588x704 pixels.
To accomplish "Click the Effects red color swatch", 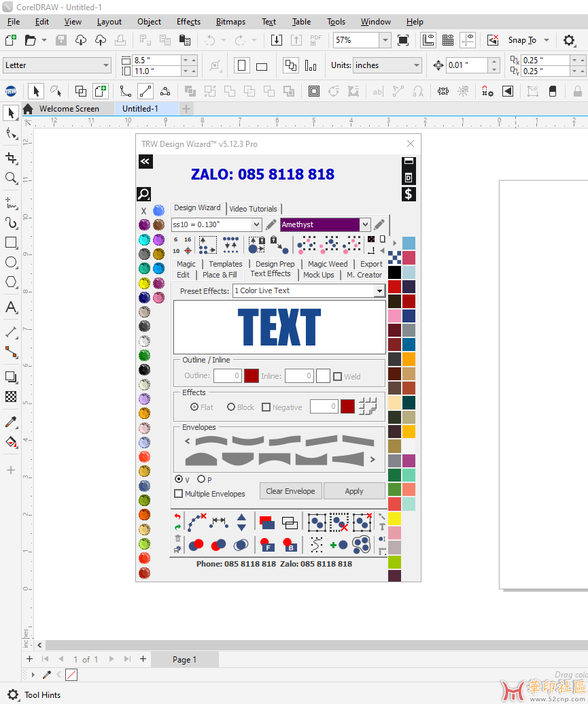I will point(348,406).
